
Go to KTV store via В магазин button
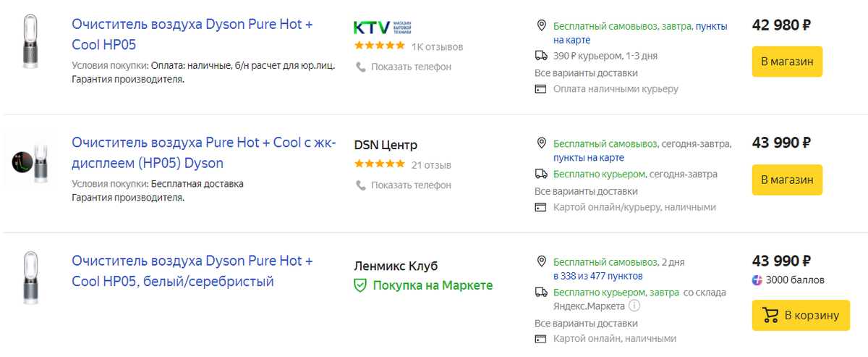(x=788, y=62)
